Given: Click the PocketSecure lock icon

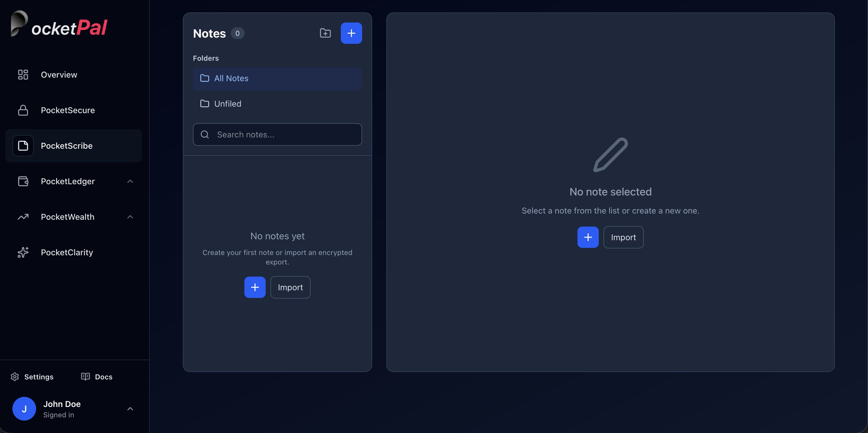Looking at the screenshot, I should click(23, 110).
